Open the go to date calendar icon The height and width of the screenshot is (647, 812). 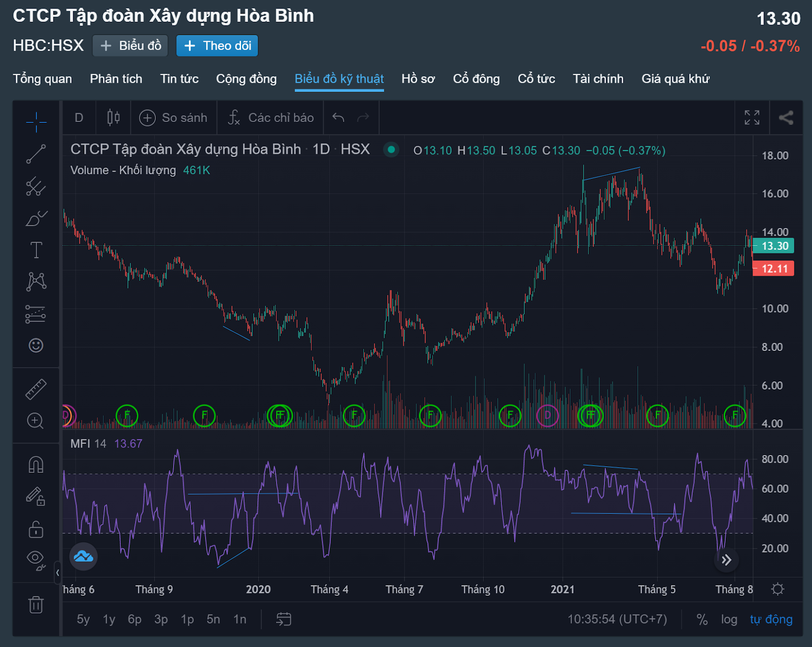tap(284, 619)
